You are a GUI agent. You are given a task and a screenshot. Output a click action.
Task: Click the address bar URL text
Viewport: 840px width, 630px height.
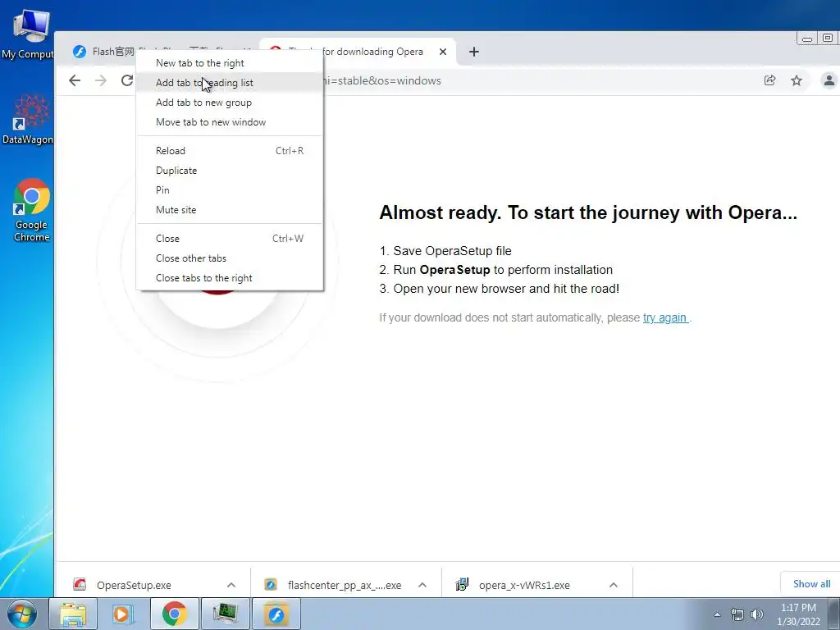coord(382,80)
